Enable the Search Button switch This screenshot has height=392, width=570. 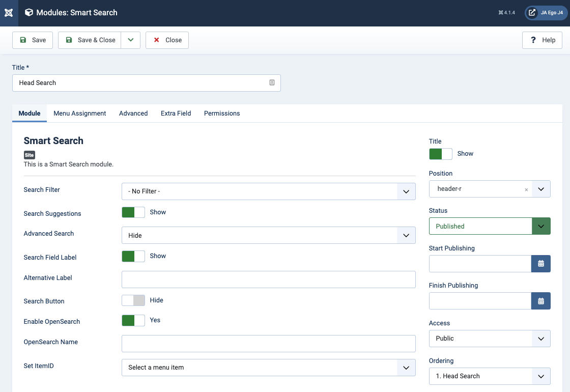(133, 300)
